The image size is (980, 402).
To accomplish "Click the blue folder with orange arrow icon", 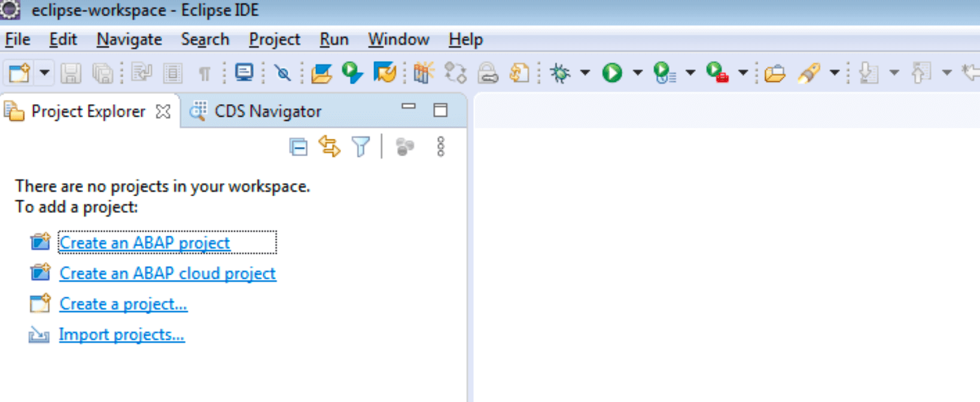I will click(x=385, y=73).
